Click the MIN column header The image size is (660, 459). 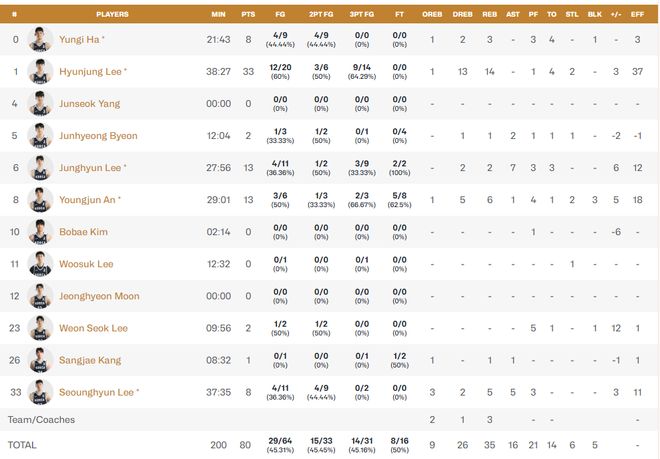point(218,15)
